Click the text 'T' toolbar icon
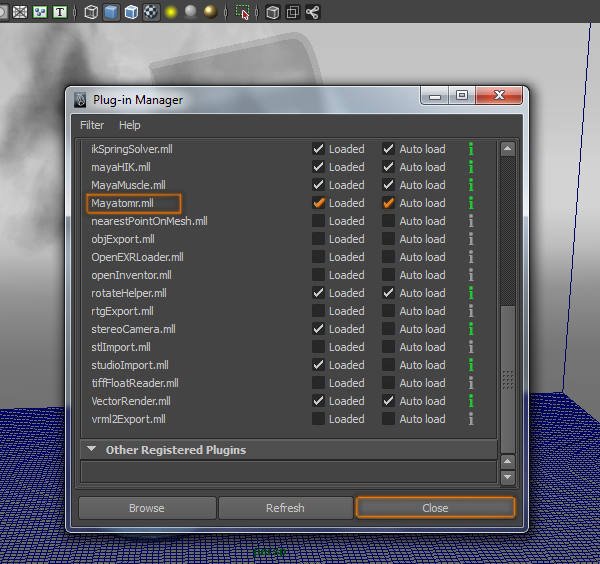The width and height of the screenshot is (600, 564). point(61,12)
